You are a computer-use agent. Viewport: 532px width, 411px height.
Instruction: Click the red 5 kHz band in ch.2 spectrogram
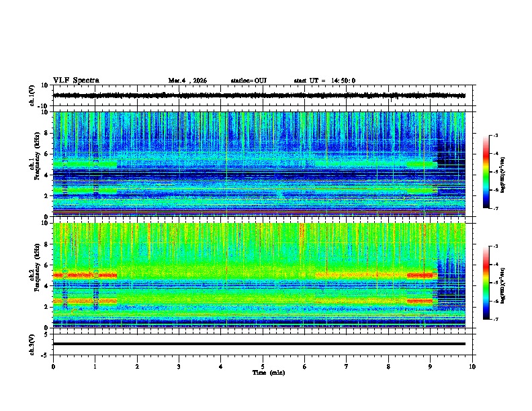[85, 275]
